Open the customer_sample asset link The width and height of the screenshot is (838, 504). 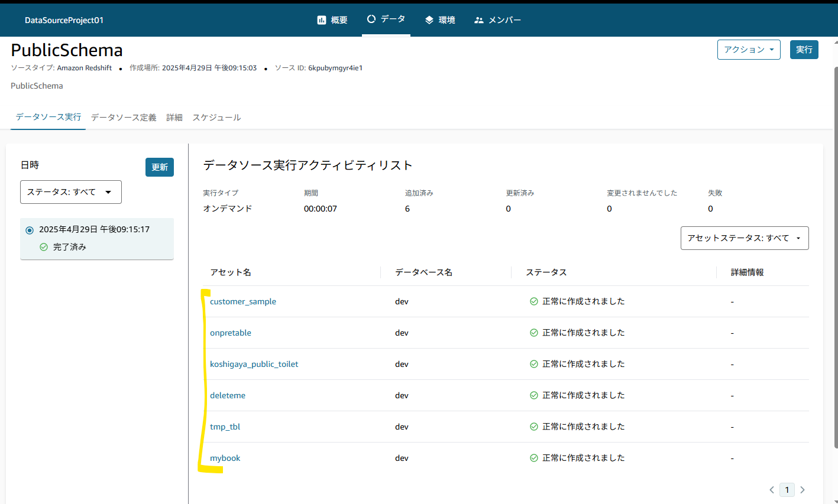(243, 301)
